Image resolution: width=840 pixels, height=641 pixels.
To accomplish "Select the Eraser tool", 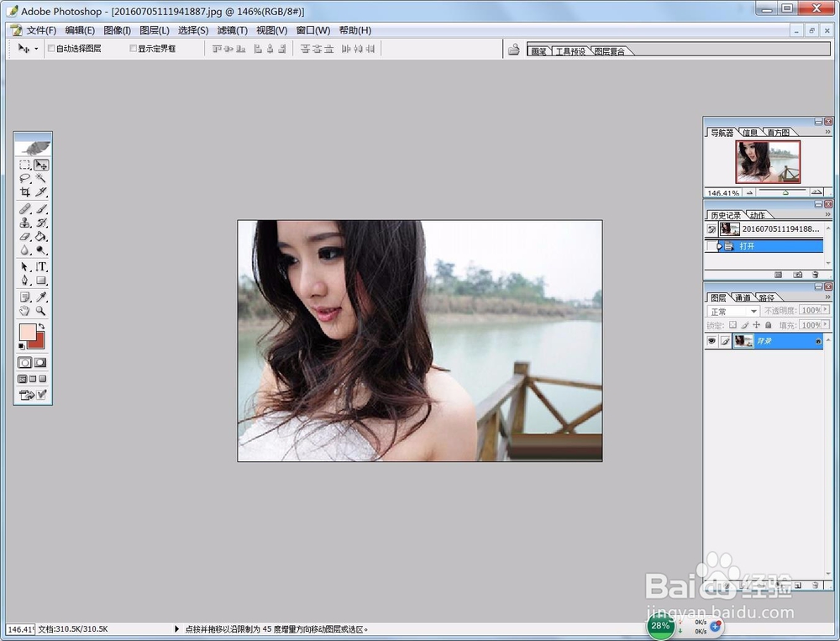I will [x=24, y=236].
